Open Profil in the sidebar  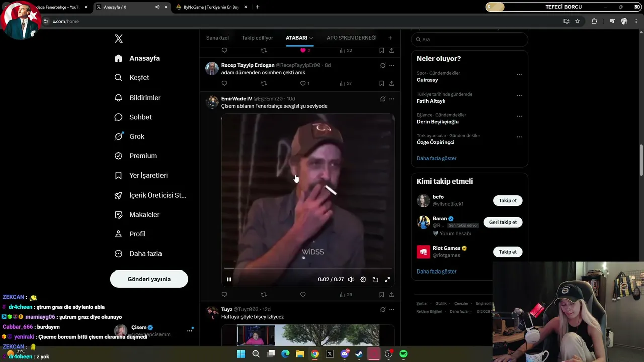coord(130,234)
